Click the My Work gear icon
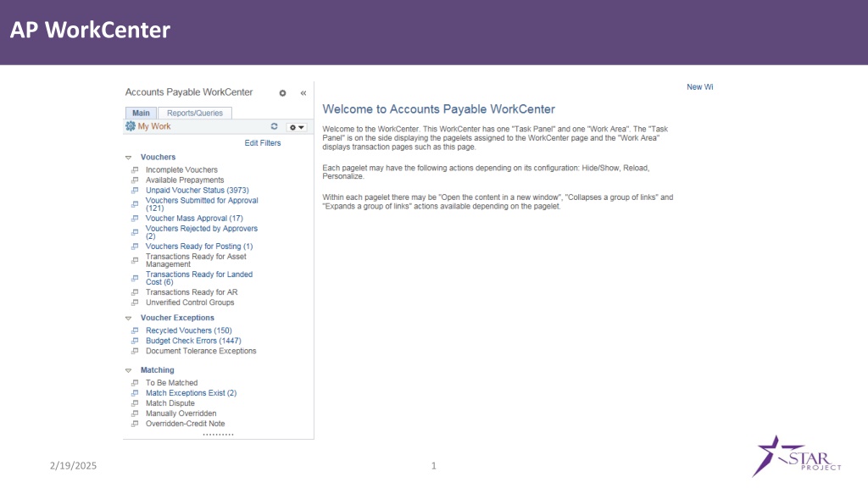The height and width of the screenshot is (488, 868). pyautogui.click(x=131, y=126)
